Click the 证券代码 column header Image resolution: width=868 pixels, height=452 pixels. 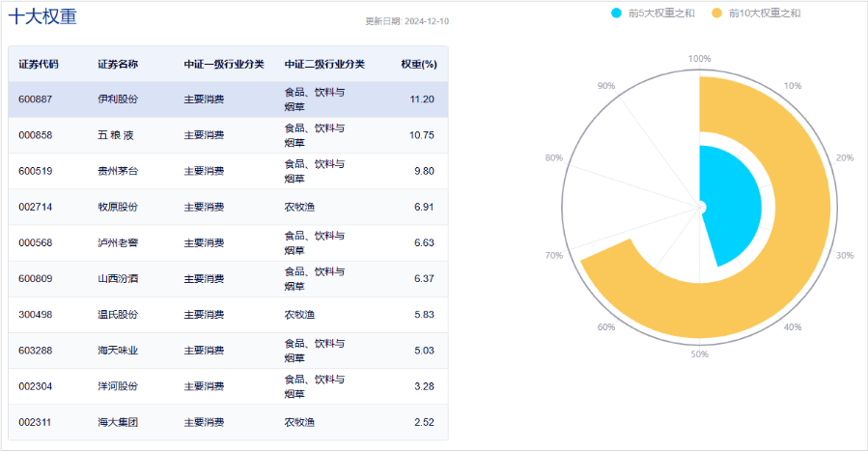point(39,65)
